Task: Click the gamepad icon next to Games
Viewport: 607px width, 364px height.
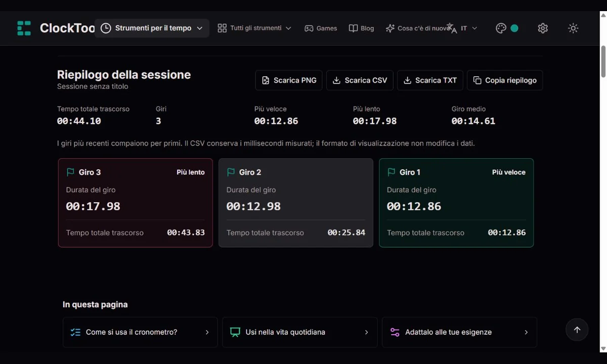Action: pyautogui.click(x=309, y=28)
